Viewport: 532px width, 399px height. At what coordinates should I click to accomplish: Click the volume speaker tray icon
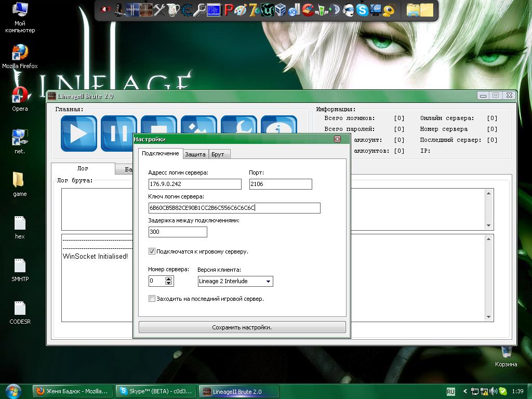(494, 391)
